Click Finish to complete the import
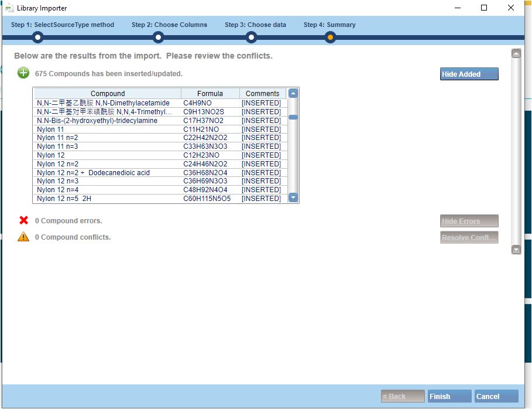The width and height of the screenshot is (532, 409). (x=448, y=396)
